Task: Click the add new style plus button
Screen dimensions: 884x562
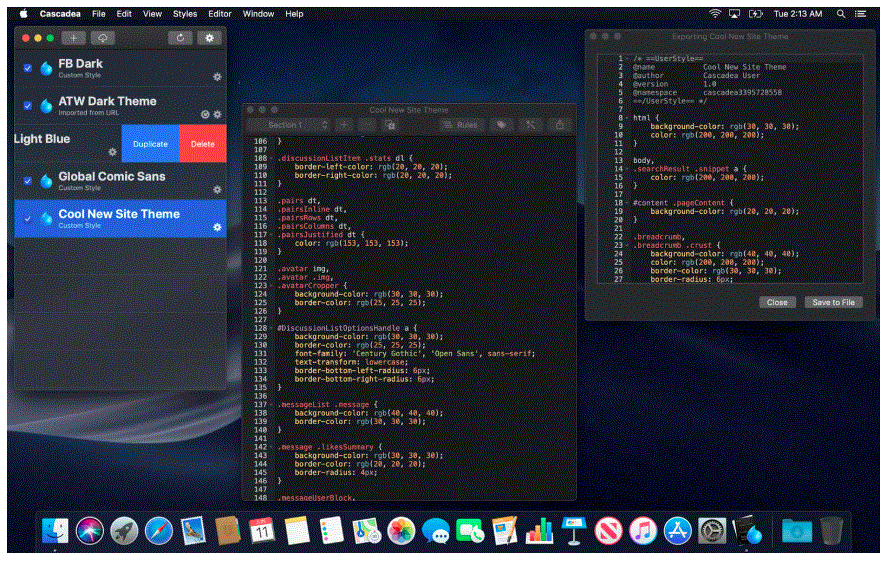Action: tap(73, 38)
